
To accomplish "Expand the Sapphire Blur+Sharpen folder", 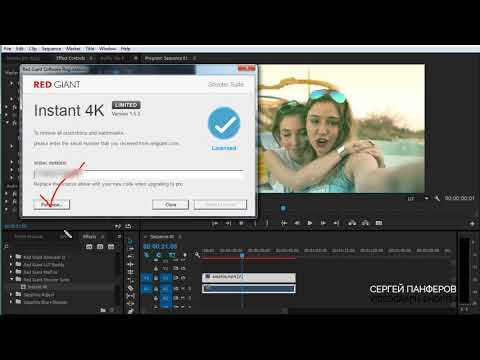I will [x=11, y=302].
